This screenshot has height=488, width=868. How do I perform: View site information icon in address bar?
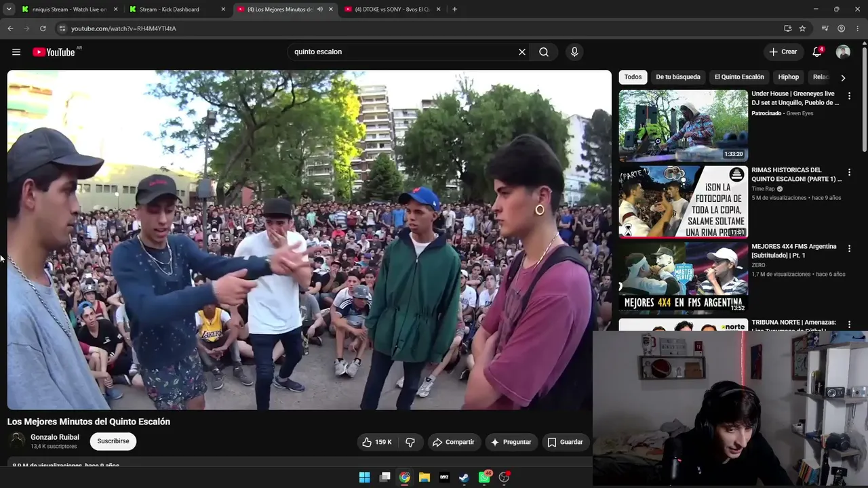click(x=62, y=28)
